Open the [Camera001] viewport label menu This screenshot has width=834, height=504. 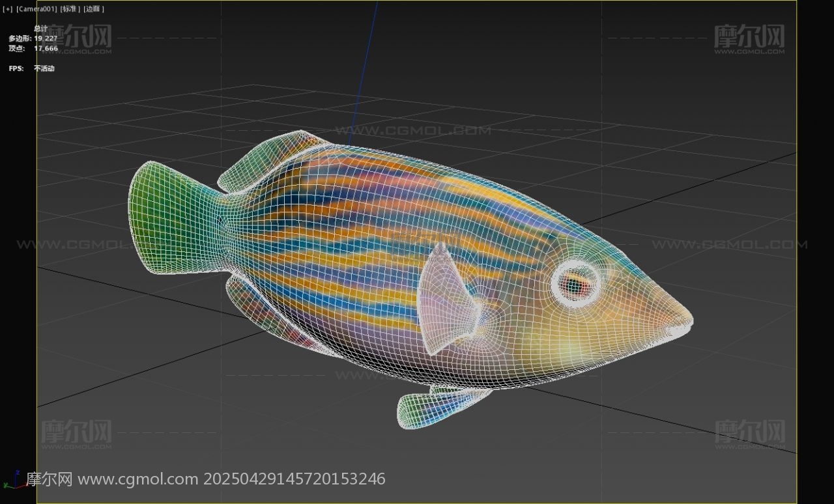(36, 9)
